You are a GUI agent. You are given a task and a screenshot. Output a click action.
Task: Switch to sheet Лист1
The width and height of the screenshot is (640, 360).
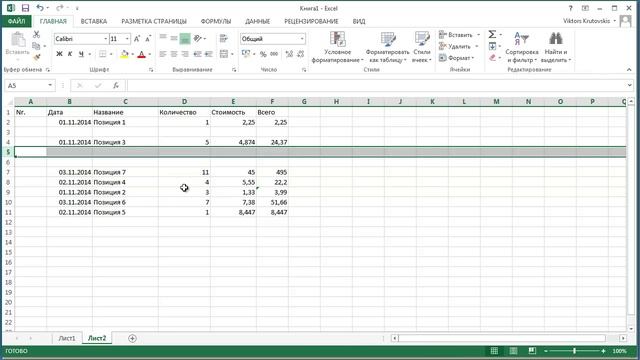point(67,338)
